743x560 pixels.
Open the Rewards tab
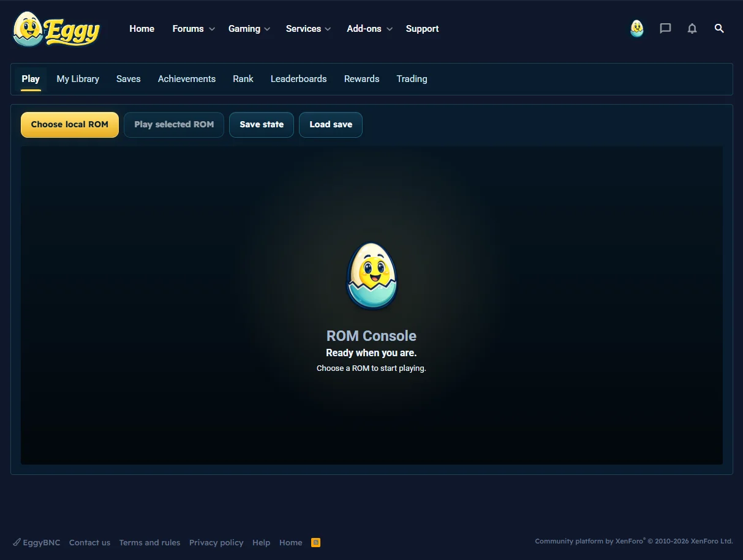(x=362, y=79)
